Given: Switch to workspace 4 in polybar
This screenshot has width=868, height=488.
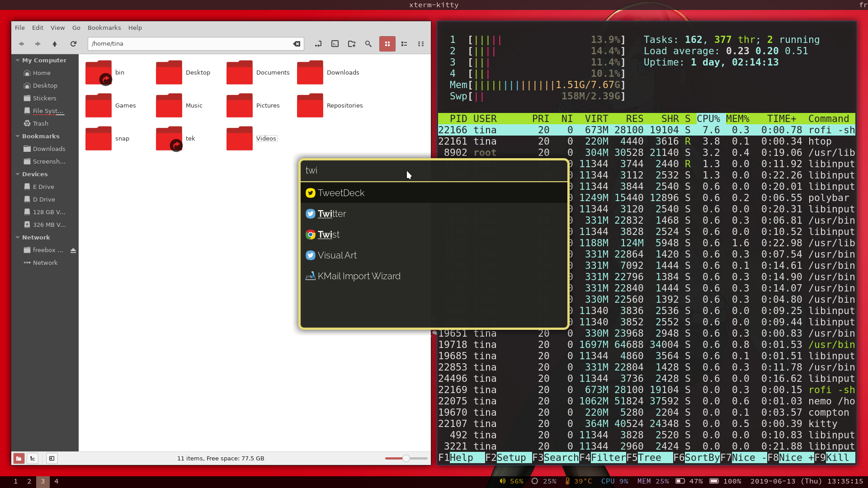Looking at the screenshot, I should click(57, 481).
